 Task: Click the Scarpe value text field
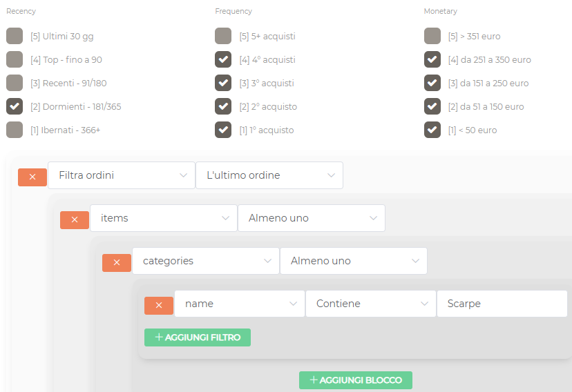(502, 304)
